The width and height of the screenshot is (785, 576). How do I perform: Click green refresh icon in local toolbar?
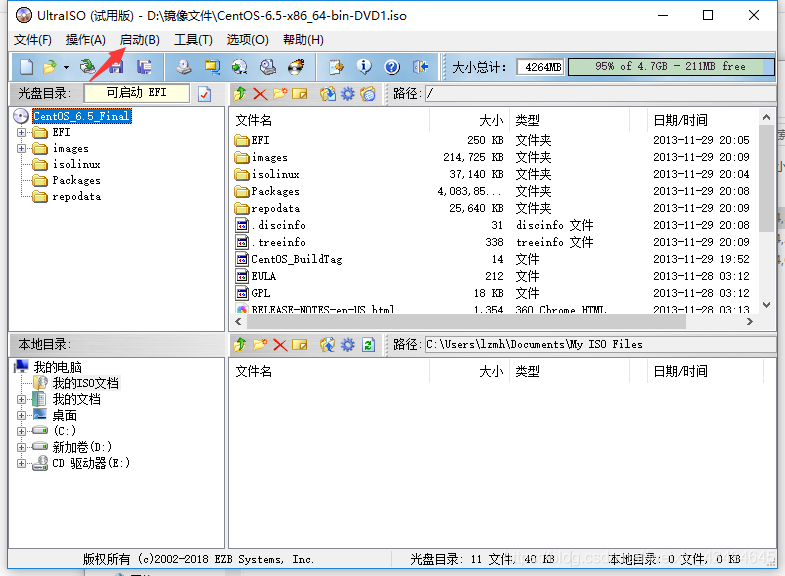pyautogui.click(x=368, y=345)
